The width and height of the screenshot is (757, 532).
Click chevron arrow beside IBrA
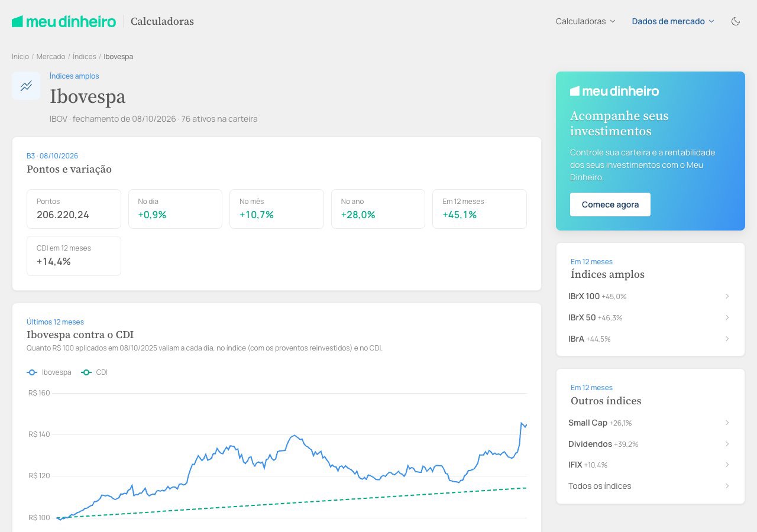pyautogui.click(x=727, y=339)
